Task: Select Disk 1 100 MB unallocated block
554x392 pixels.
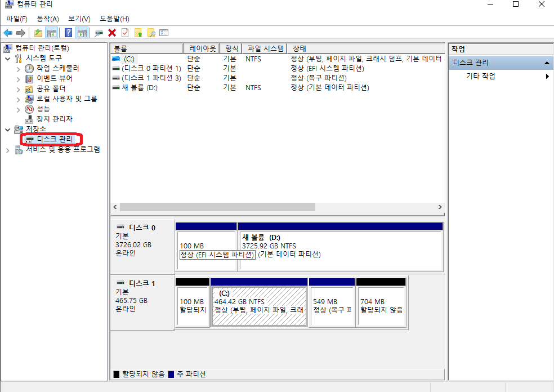Action: (192, 302)
